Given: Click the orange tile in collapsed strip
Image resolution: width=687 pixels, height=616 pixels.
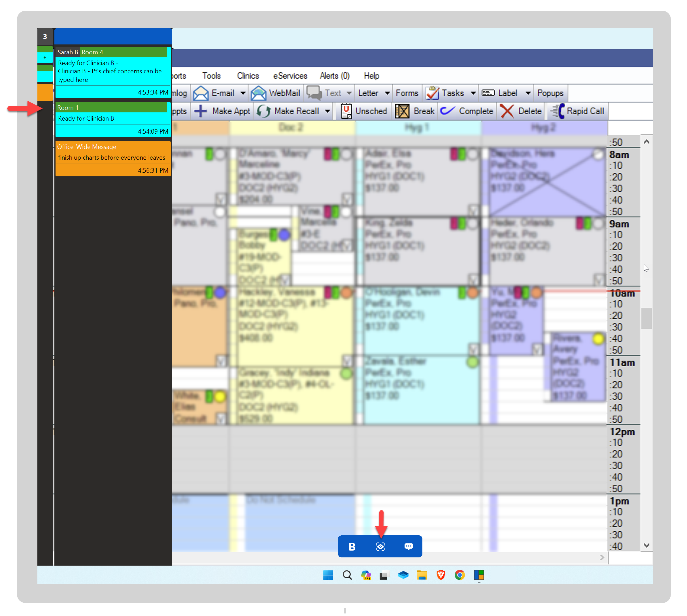Looking at the screenshot, I should (45, 92).
